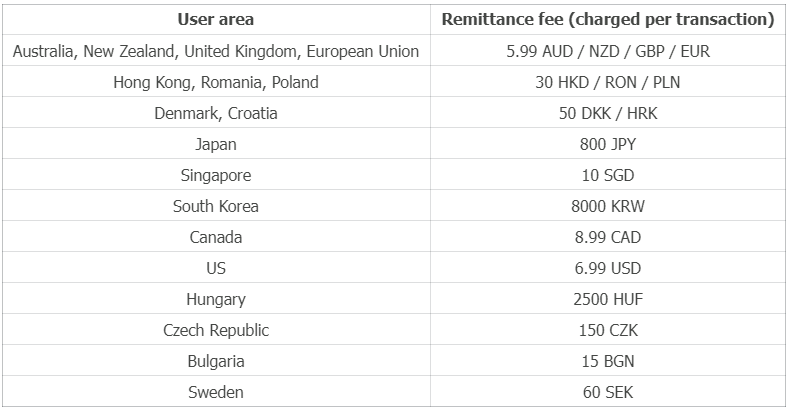Screen dimensions: 794x411
Task: Click the 50 DKK / HRK fee cell
Action: point(608,113)
